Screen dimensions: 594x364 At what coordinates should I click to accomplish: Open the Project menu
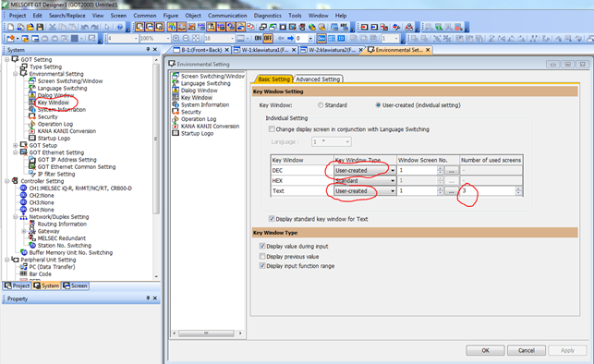coord(18,16)
